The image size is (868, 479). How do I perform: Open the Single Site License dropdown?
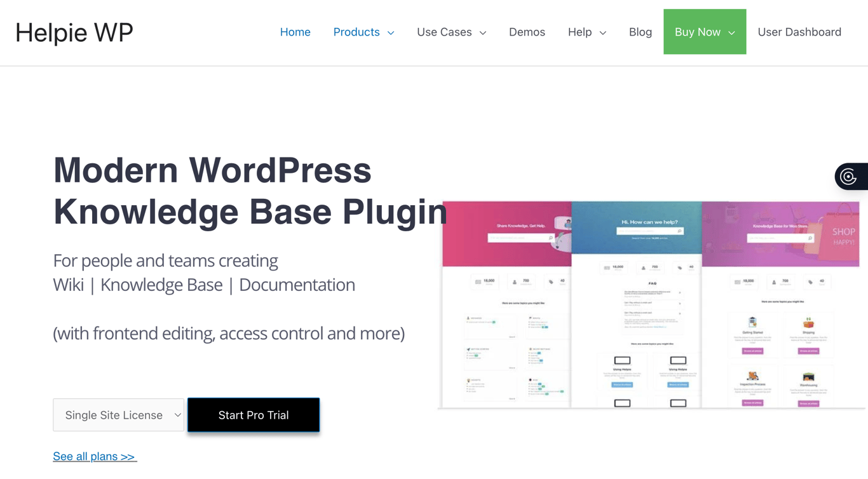pos(119,415)
